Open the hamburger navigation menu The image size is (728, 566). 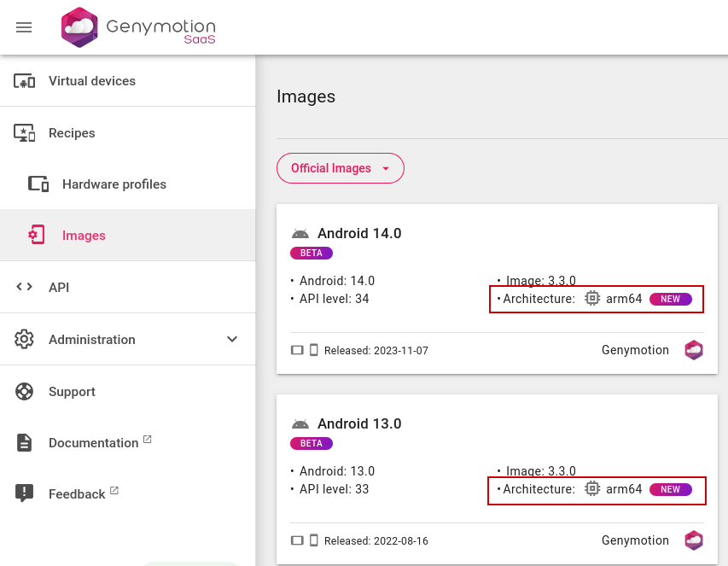[24, 27]
